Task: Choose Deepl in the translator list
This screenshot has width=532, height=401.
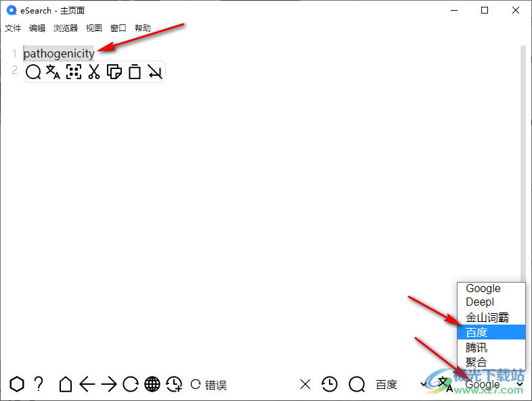Action: click(491, 302)
